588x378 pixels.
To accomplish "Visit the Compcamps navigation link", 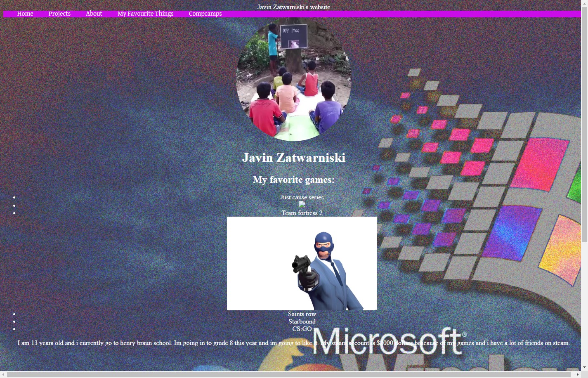I will 205,14.
